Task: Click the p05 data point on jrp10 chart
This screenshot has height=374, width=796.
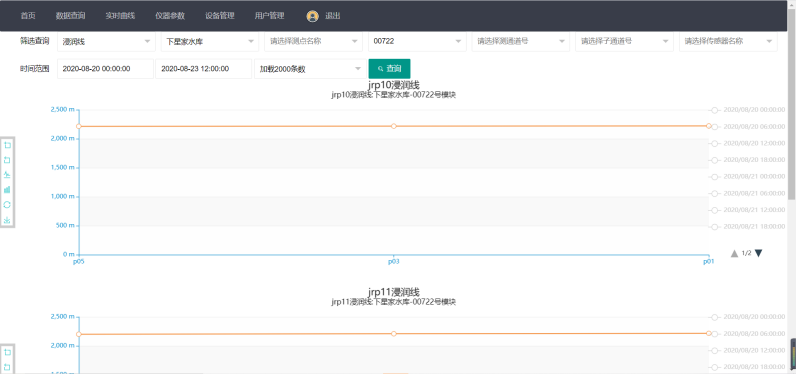Action: tap(79, 126)
